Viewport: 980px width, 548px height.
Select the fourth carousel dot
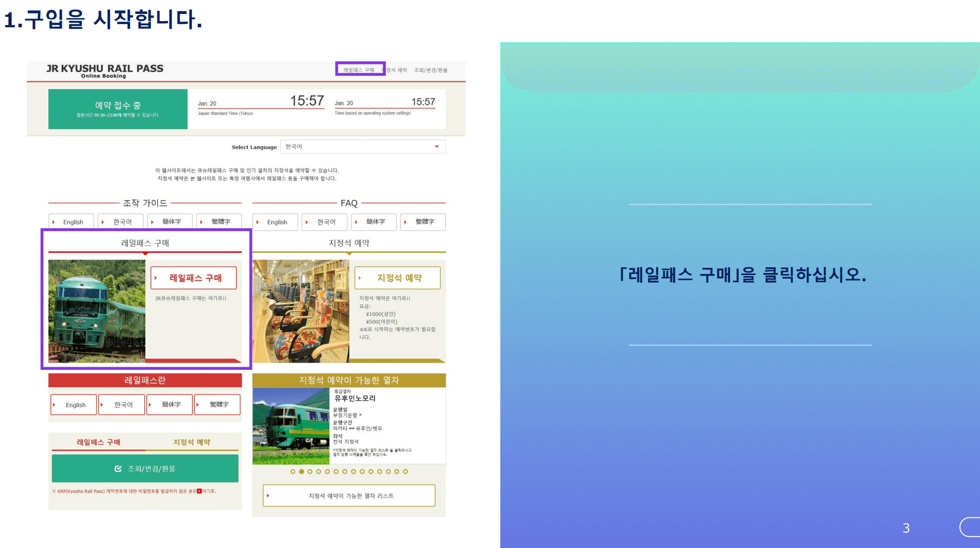pyautogui.click(x=318, y=472)
